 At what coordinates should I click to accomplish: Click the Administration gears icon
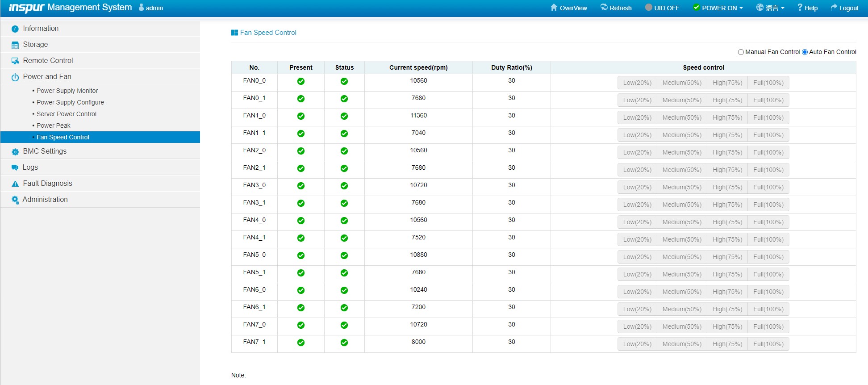click(x=15, y=200)
